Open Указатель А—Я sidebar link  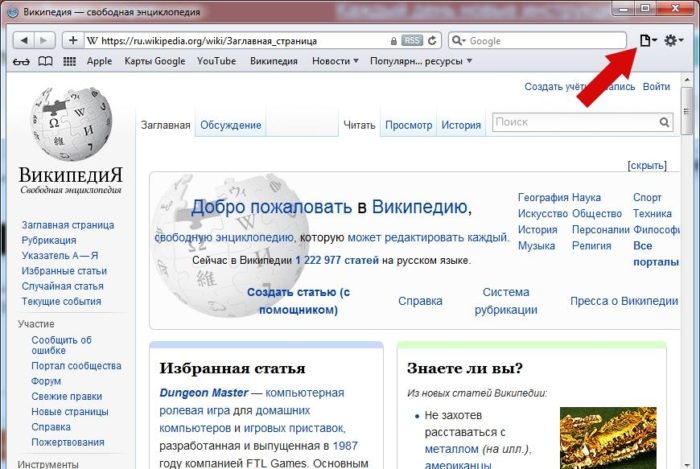60,255
